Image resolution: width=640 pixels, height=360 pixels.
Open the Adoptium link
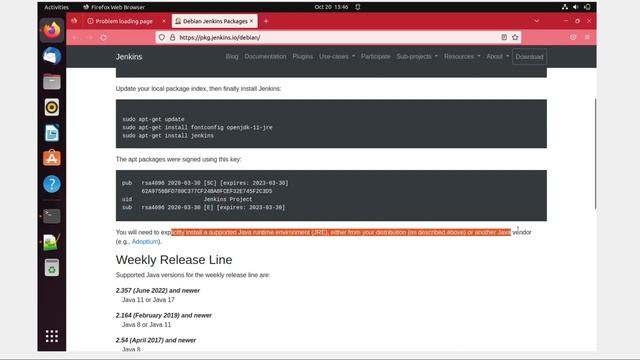tap(145, 242)
